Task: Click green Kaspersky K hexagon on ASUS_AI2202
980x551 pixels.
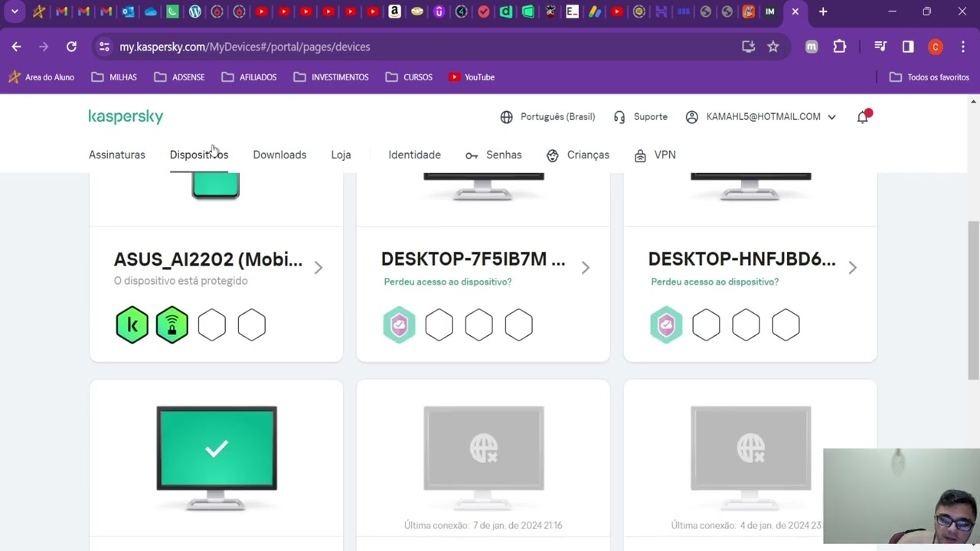Action: tap(132, 325)
